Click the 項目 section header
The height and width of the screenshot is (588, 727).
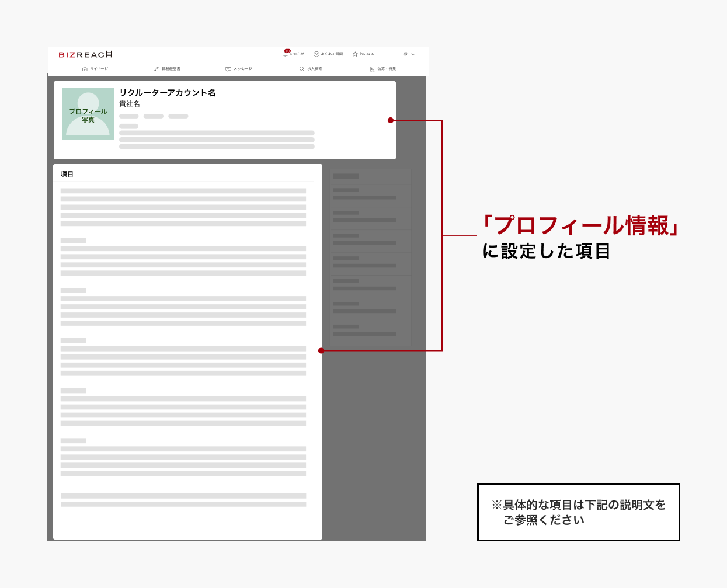[67, 174]
